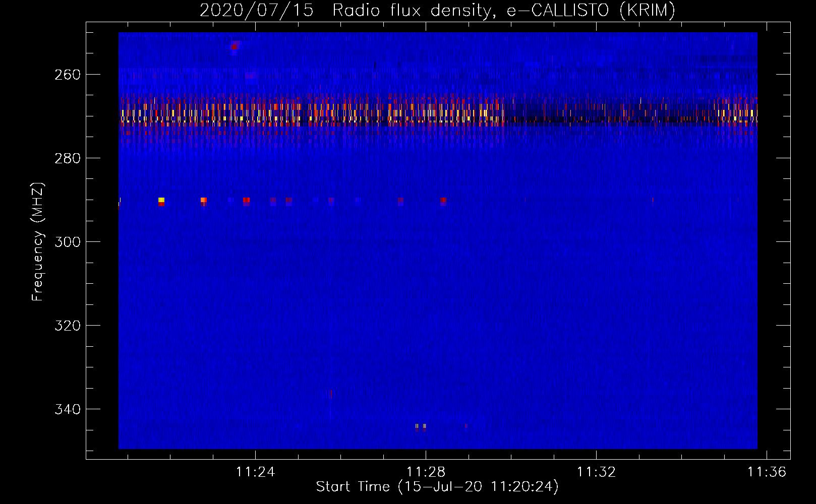Click the 260 frequency tick label

68,75
